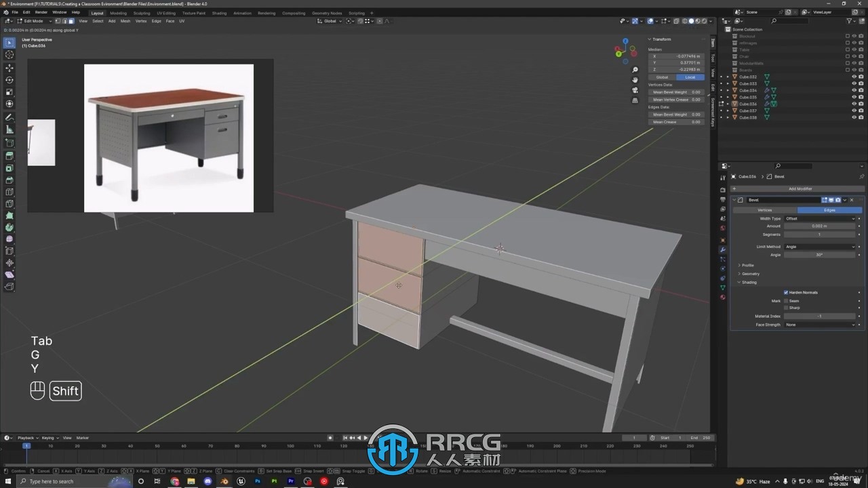Open Global transform orientation dropdown

331,21
